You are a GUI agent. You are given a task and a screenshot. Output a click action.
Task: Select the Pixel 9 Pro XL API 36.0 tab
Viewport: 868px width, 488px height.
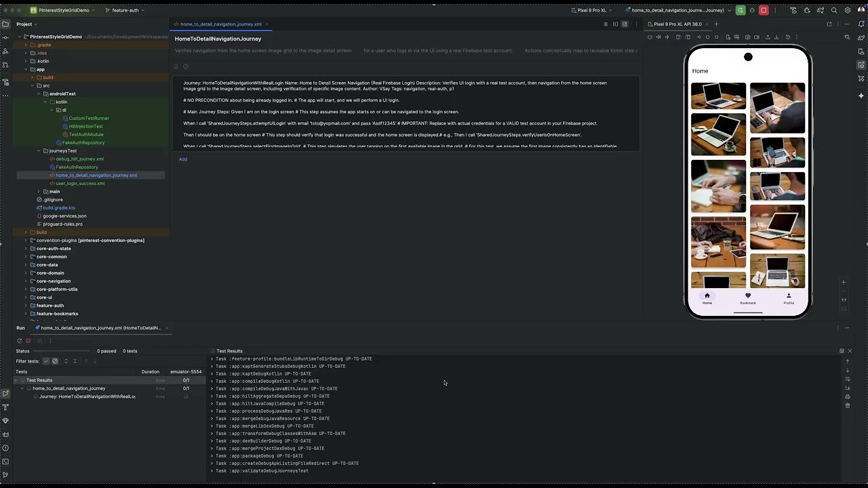click(677, 24)
